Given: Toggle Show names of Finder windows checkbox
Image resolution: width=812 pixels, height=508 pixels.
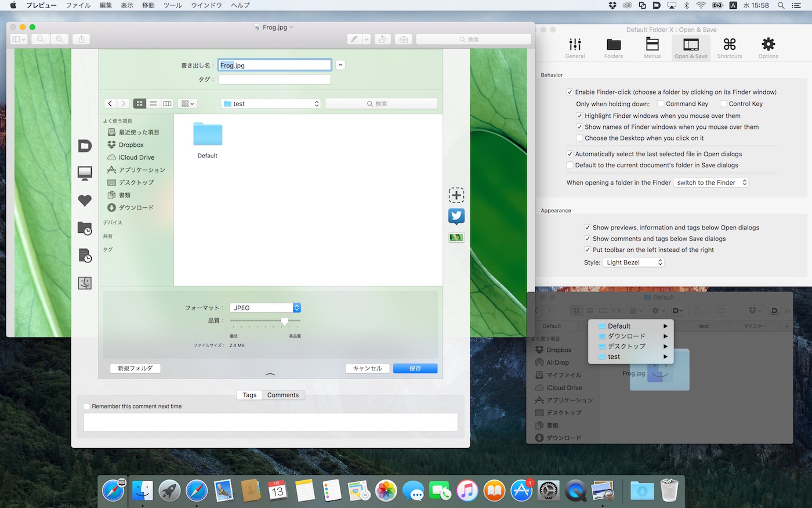Looking at the screenshot, I should tap(579, 127).
